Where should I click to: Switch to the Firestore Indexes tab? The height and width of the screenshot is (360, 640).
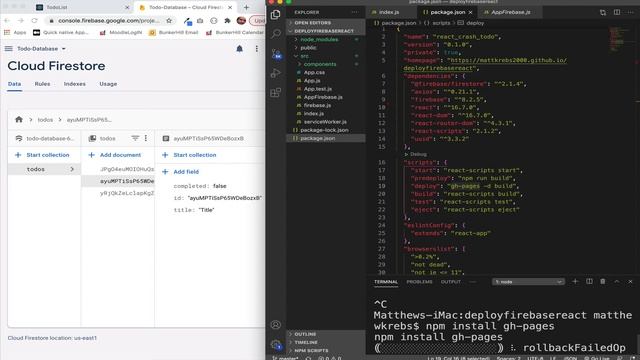75,84
